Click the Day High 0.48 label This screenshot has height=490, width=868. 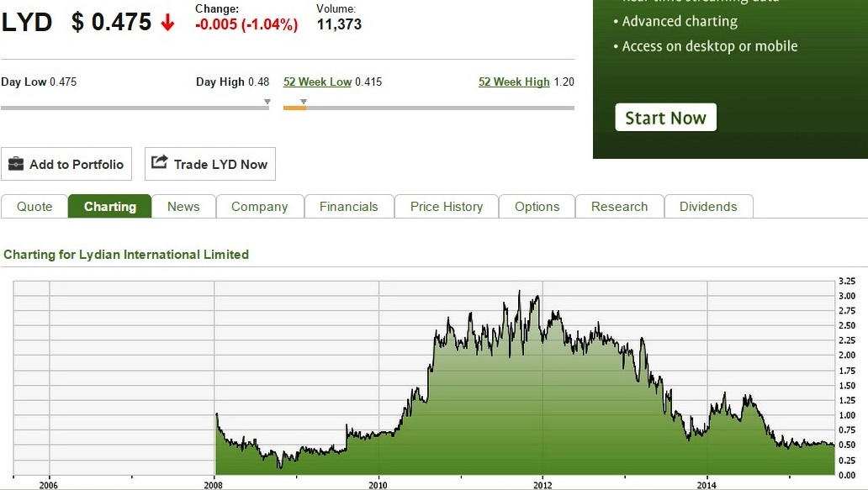[232, 82]
